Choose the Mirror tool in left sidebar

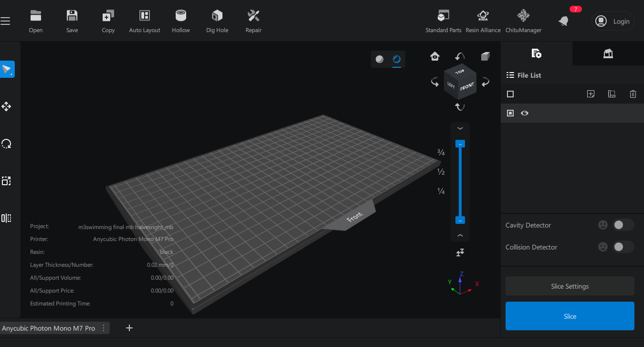[7, 218]
